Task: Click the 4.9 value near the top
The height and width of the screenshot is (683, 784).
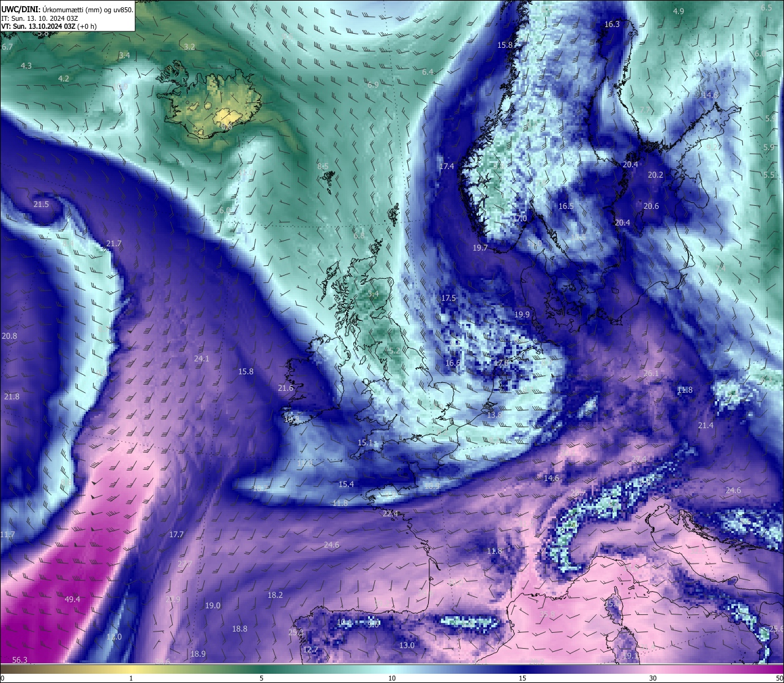Action: [x=679, y=12]
